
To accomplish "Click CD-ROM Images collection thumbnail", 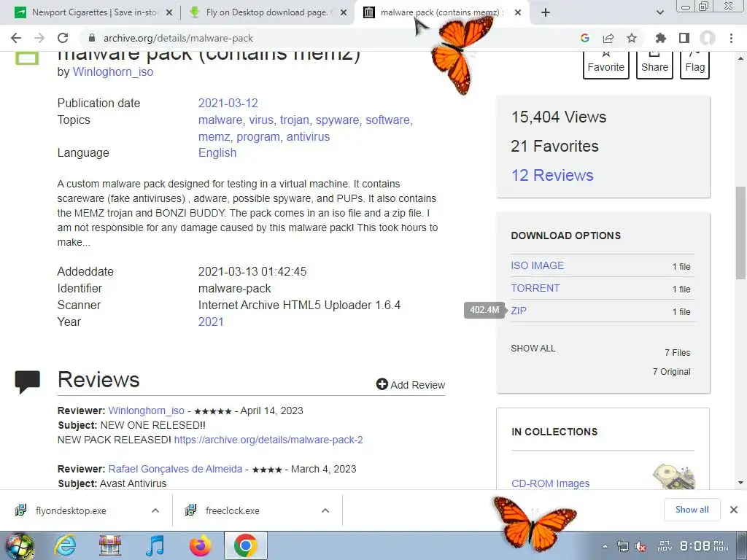I will [673, 477].
